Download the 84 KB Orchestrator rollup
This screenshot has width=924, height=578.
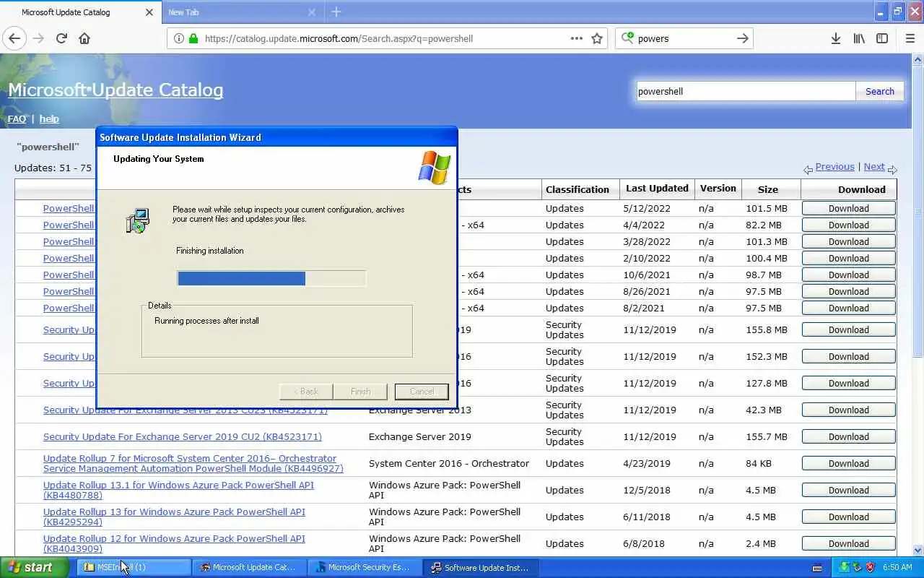pyautogui.click(x=849, y=463)
